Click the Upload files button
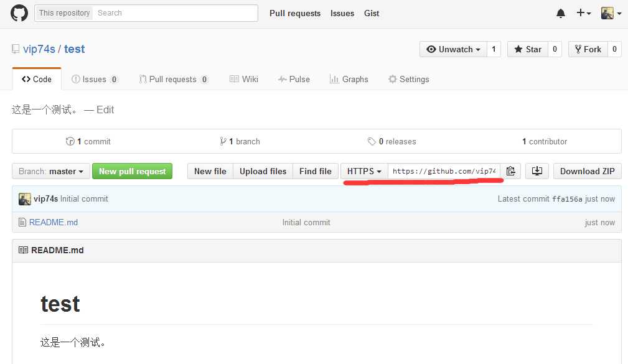This screenshot has width=628, height=364. 263,171
